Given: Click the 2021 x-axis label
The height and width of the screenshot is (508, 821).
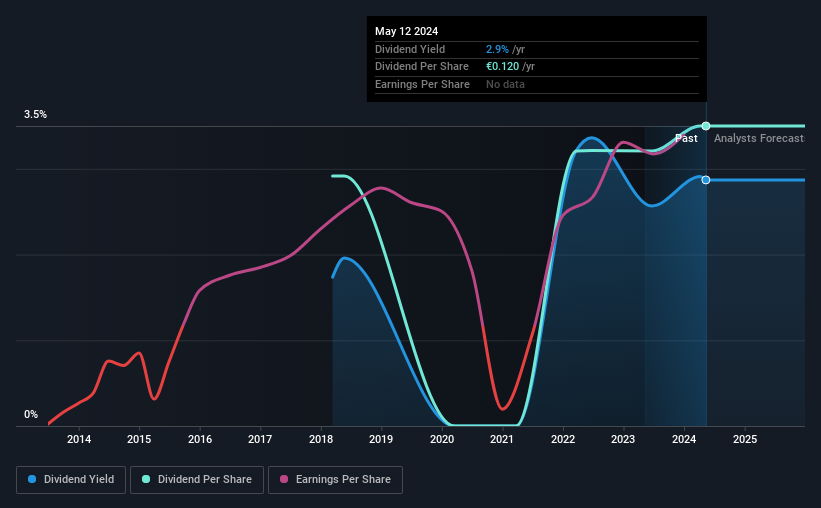Looking at the screenshot, I should tap(502, 439).
